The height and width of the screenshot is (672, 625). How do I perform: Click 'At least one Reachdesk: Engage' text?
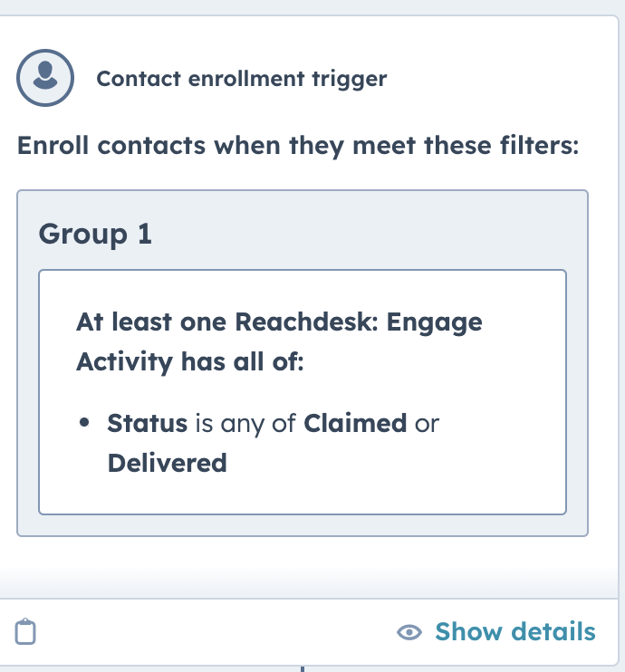click(279, 322)
